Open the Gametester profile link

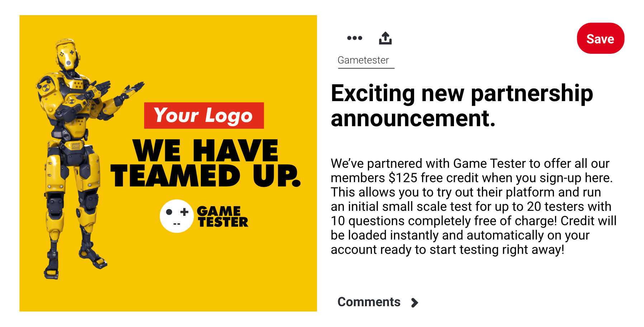click(x=363, y=60)
